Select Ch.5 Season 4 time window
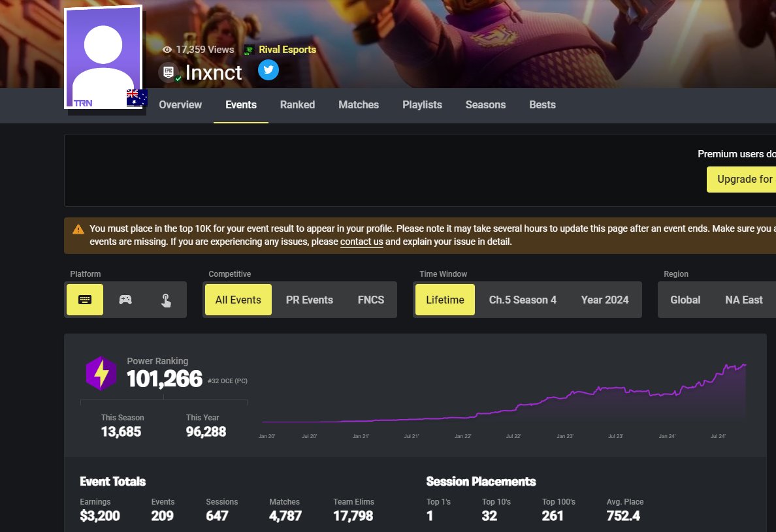Viewport: 776px width, 532px height. (523, 300)
